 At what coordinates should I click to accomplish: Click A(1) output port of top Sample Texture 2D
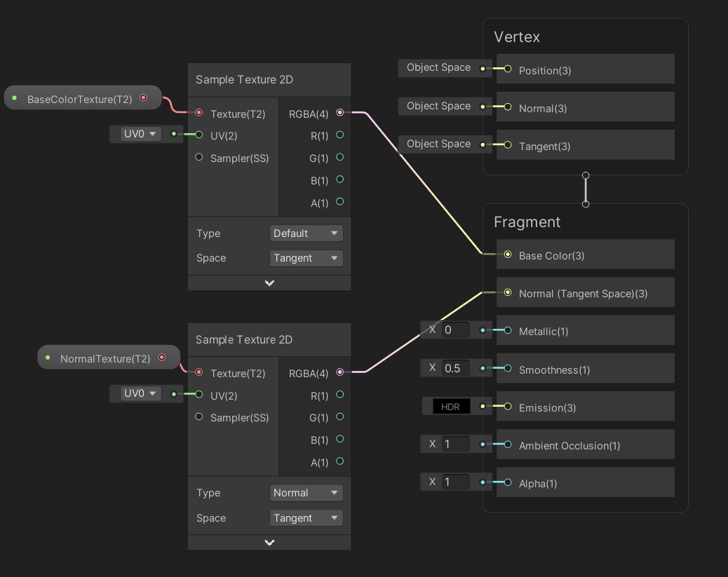point(340,201)
